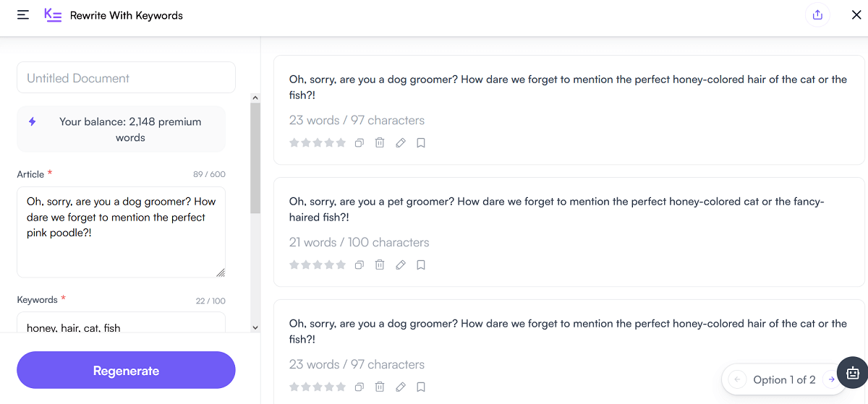Screen dimensions: 868x404
Task: Go to next option with right arrow
Action: tap(832, 379)
